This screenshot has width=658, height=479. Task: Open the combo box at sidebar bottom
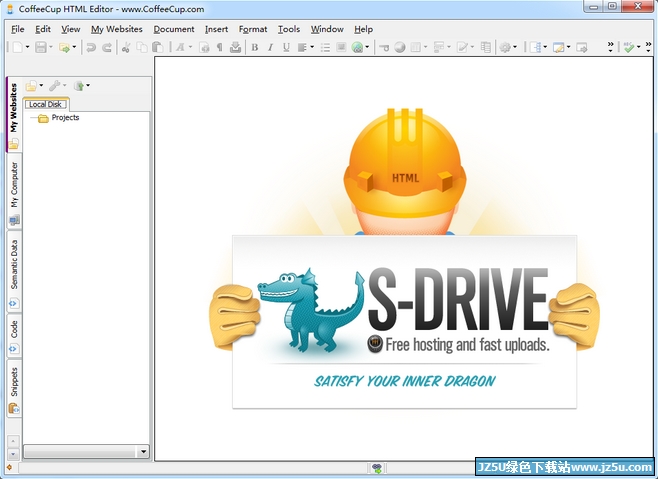pos(86,451)
